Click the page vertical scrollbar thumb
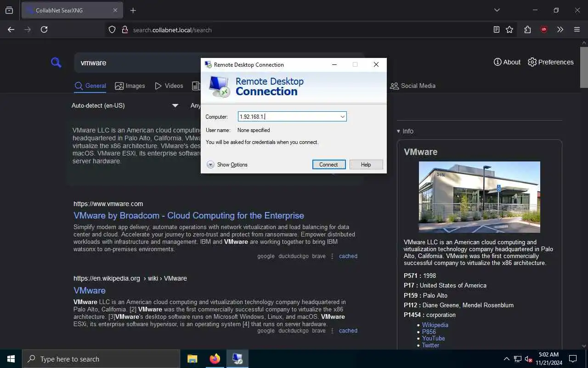Screen dimensions: 588x368 coord(584,67)
